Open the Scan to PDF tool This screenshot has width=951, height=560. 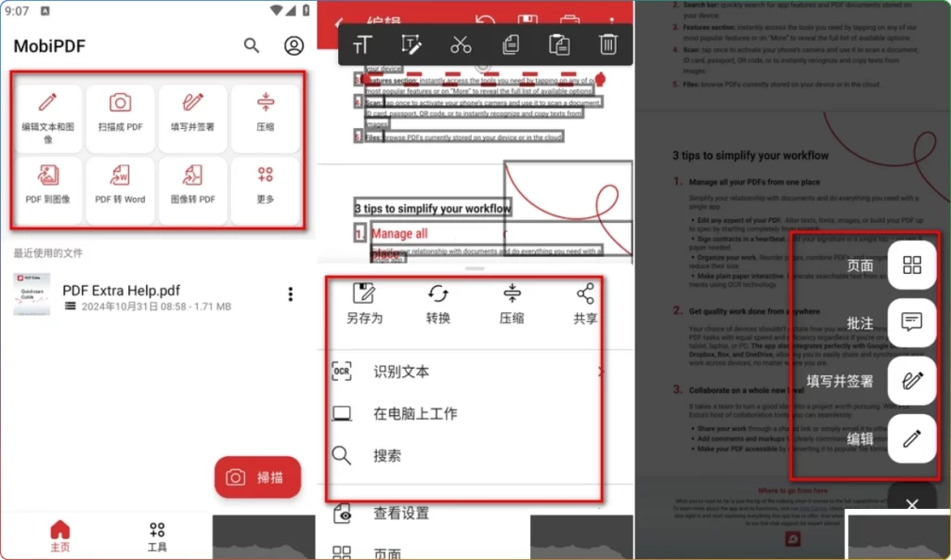120,115
